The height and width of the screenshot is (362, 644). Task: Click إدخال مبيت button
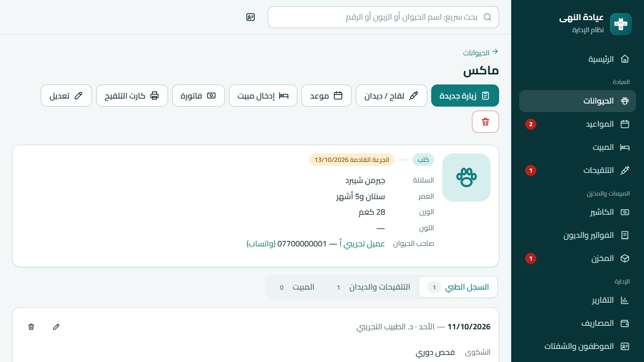pyautogui.click(x=263, y=96)
